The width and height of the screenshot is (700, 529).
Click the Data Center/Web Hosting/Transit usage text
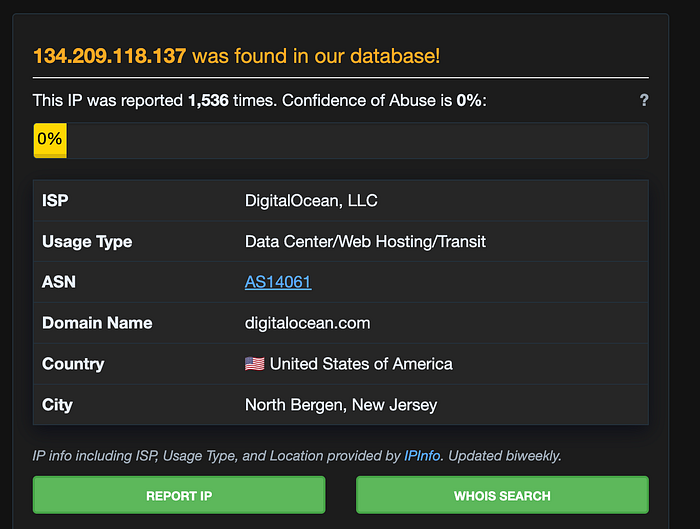(x=365, y=242)
